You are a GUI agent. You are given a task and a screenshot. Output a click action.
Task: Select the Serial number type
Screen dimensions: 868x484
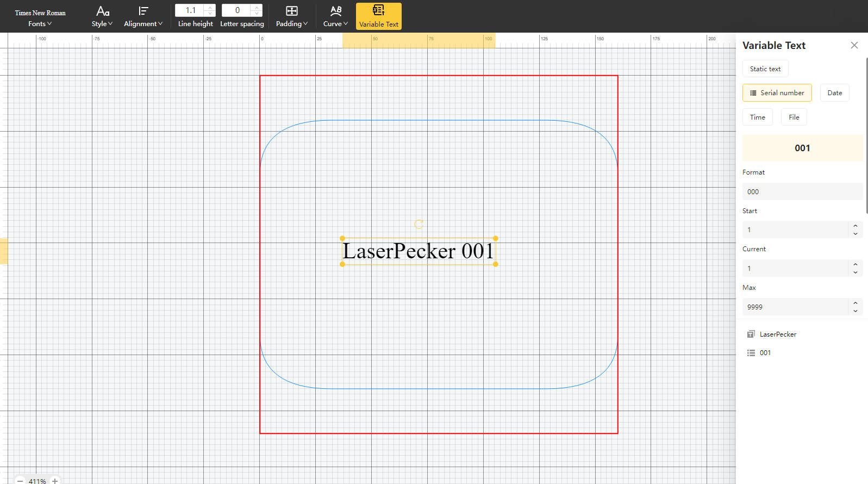click(x=777, y=92)
